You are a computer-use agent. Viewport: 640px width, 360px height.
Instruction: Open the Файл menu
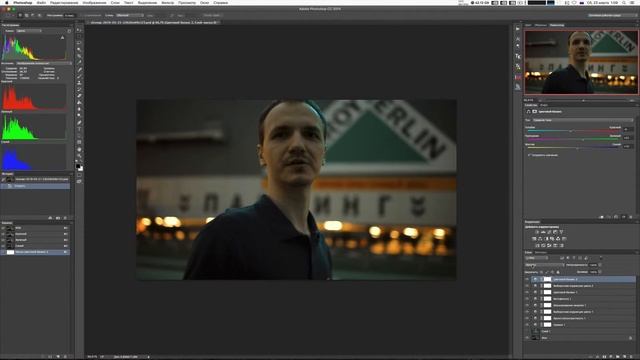tap(41, 2)
